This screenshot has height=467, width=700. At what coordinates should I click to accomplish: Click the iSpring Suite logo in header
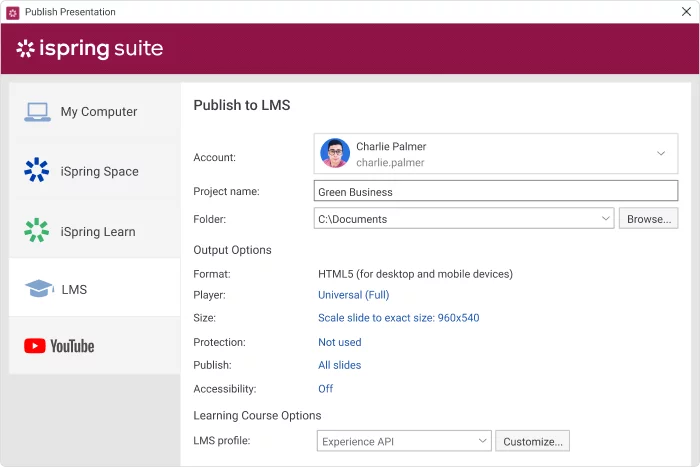point(90,49)
